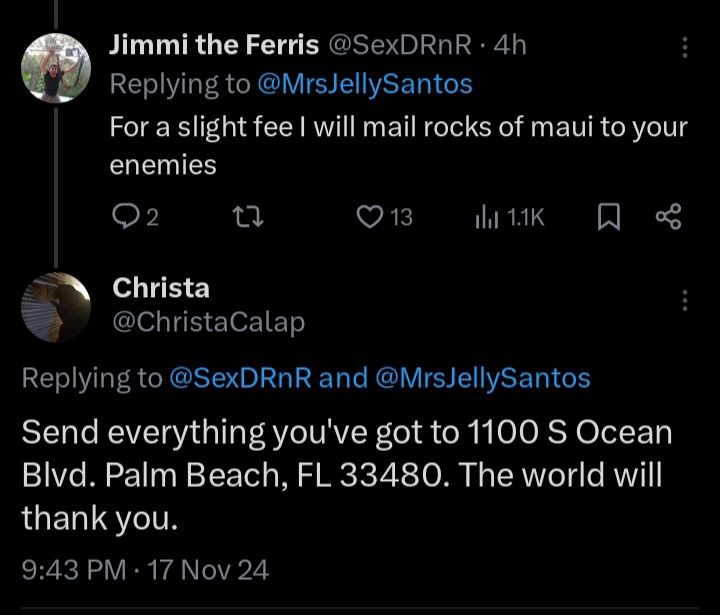Click the share icon on Jimmi's tweet

[x=668, y=216]
